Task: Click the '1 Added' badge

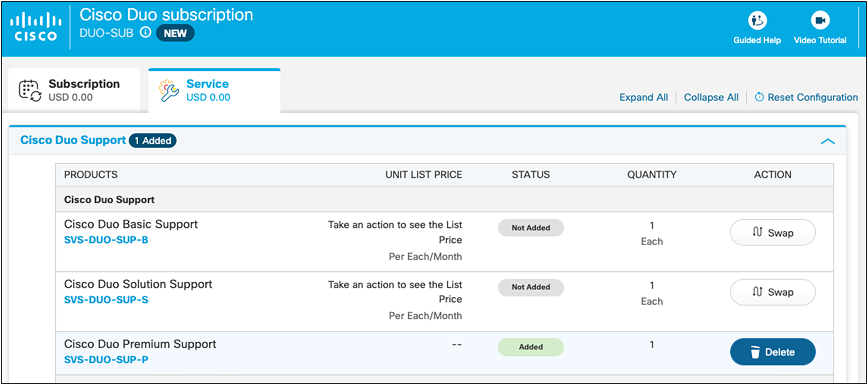Action: (x=152, y=140)
